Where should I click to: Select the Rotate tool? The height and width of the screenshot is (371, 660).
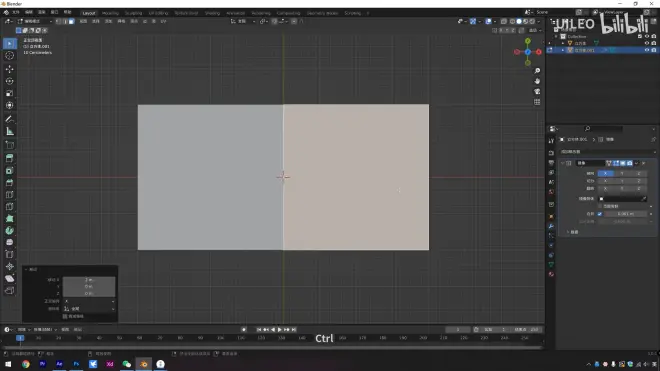(10, 81)
